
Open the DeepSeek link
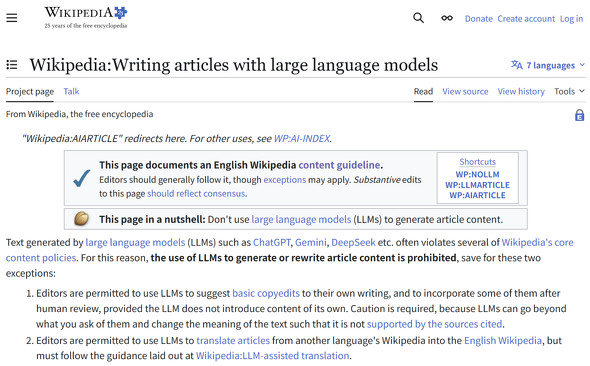click(x=353, y=242)
